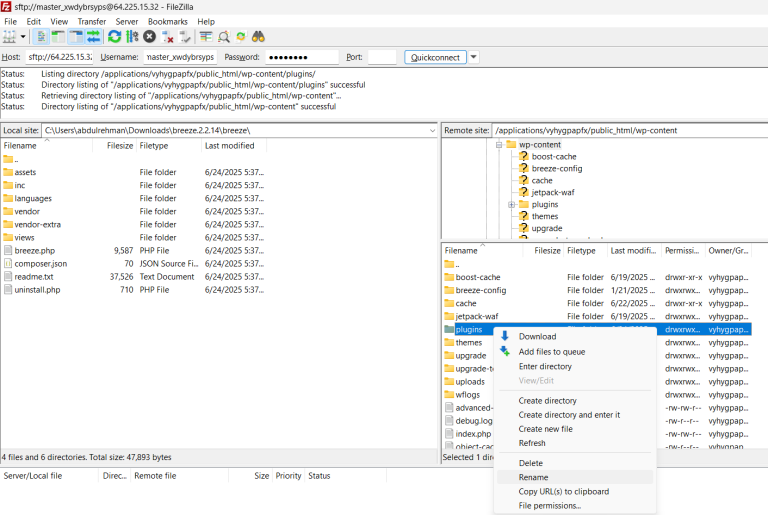The image size is (768, 515).
Task: Open the Quickconnect history dropdown
Action: point(473,57)
